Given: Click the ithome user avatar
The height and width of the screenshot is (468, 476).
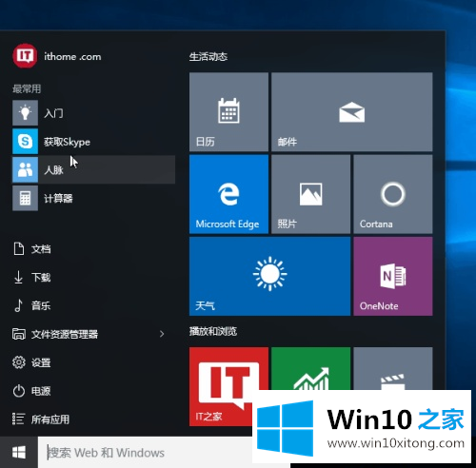Looking at the screenshot, I should (25, 56).
